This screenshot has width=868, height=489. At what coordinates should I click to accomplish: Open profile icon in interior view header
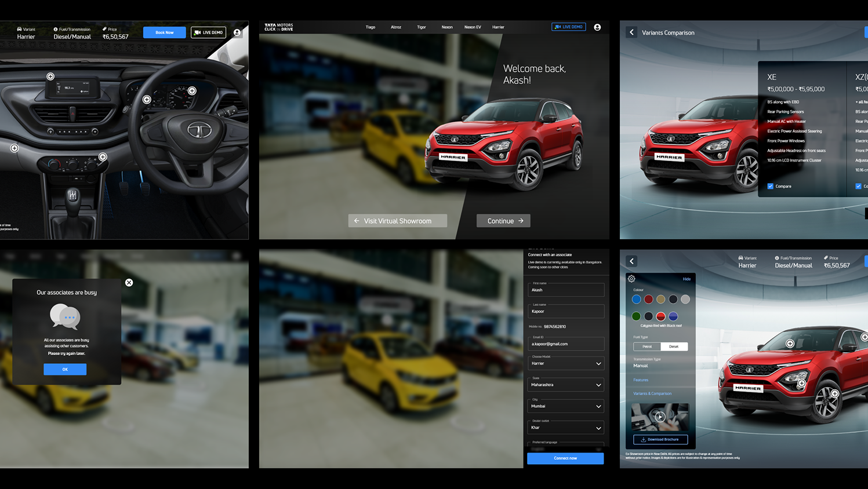pyautogui.click(x=237, y=32)
